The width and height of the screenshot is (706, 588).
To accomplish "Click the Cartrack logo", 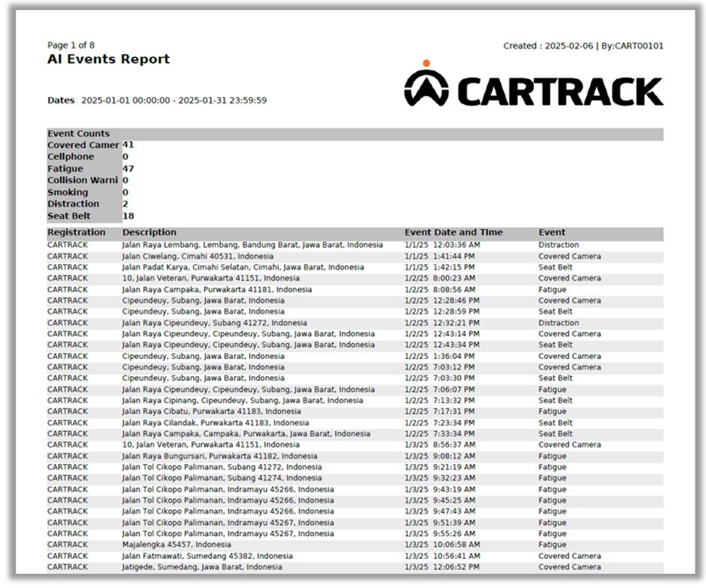I will [x=533, y=83].
